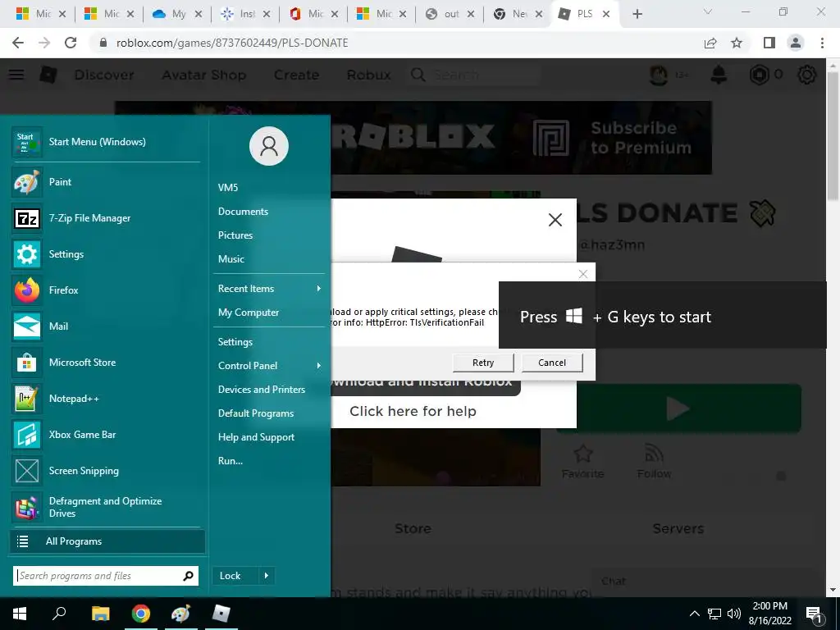Open Music folder
The height and width of the screenshot is (630, 840).
pyautogui.click(x=231, y=259)
